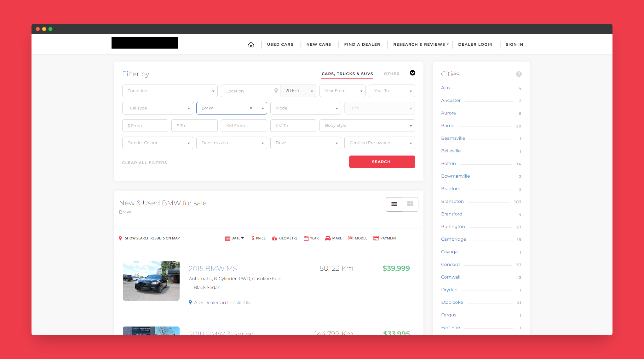This screenshot has width=644, height=359.
Task: Open Used Cars navigation item
Action: (280, 44)
